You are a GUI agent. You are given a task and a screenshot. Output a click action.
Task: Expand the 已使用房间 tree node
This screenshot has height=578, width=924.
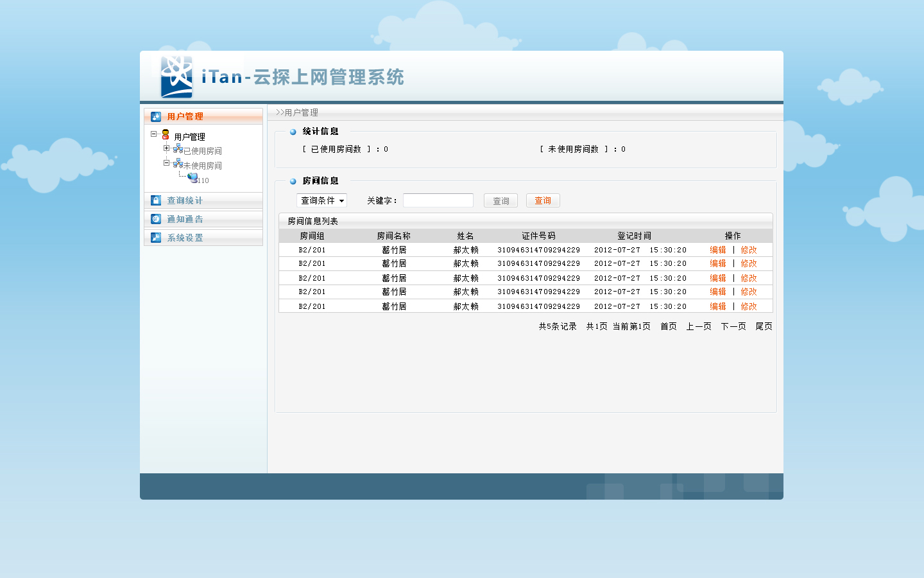coord(167,148)
